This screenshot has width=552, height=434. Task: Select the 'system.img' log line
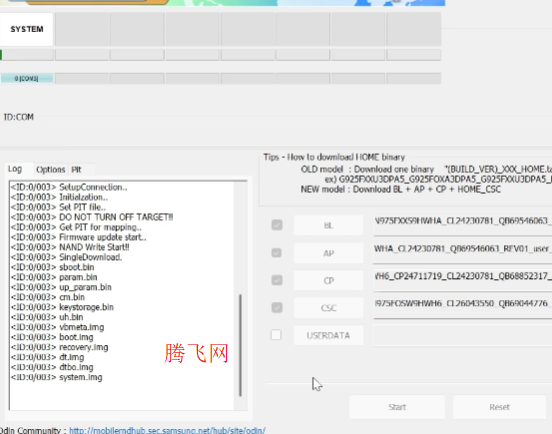click(x=56, y=377)
